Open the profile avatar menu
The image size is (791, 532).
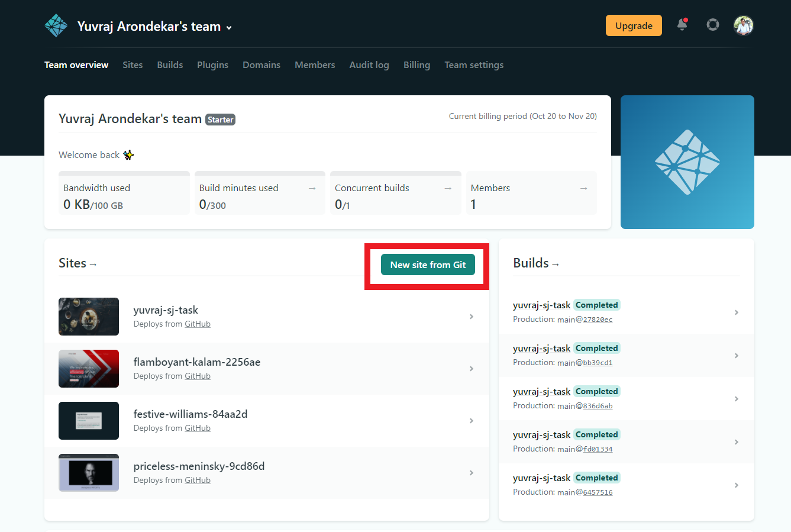pyautogui.click(x=743, y=25)
